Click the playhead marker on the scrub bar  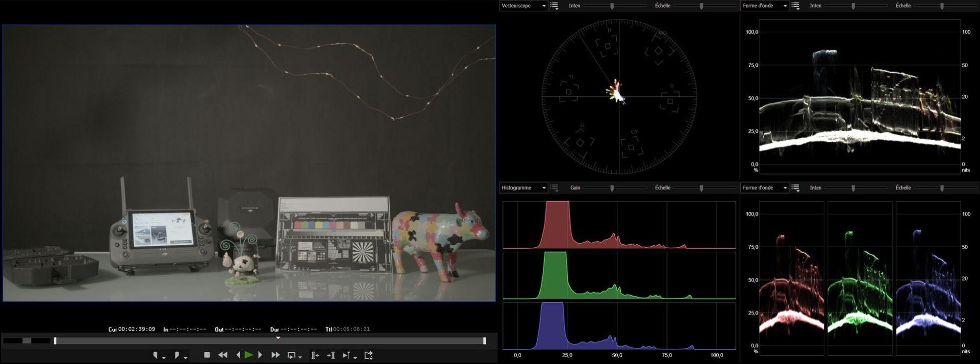(278, 338)
